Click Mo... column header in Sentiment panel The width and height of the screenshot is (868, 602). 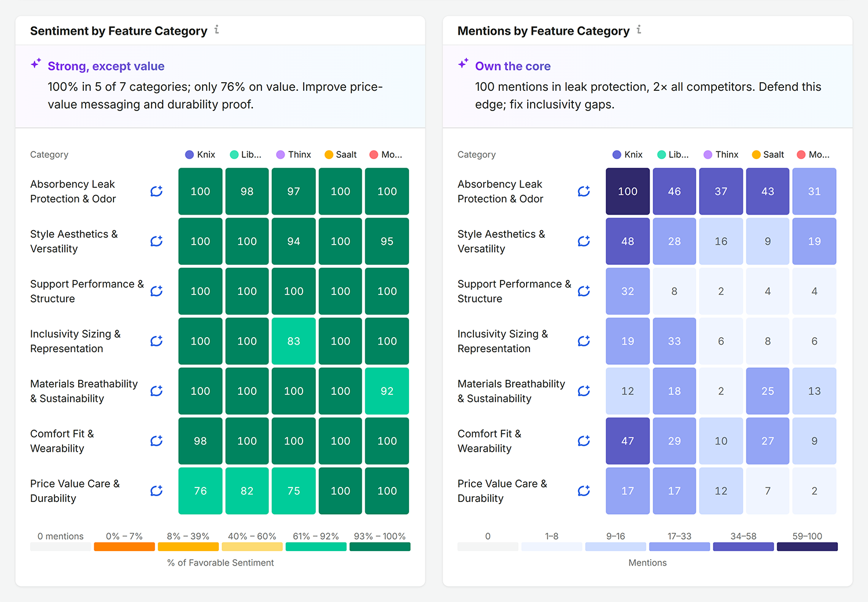click(386, 154)
